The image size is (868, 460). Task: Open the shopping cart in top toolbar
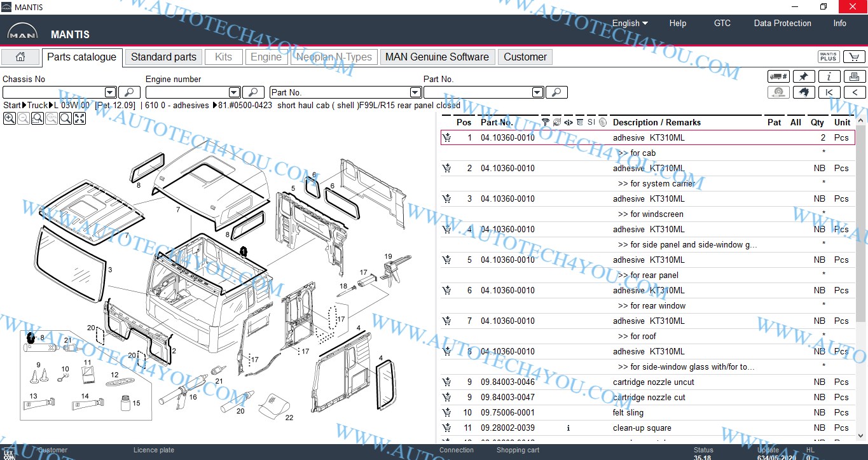(853, 57)
